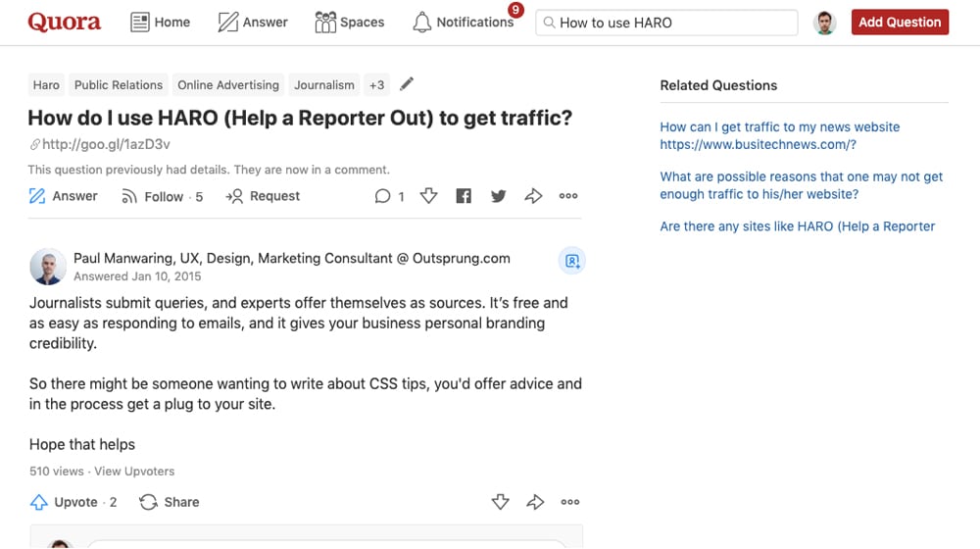Click the search magnifier icon
980x549 pixels.
[x=549, y=23]
